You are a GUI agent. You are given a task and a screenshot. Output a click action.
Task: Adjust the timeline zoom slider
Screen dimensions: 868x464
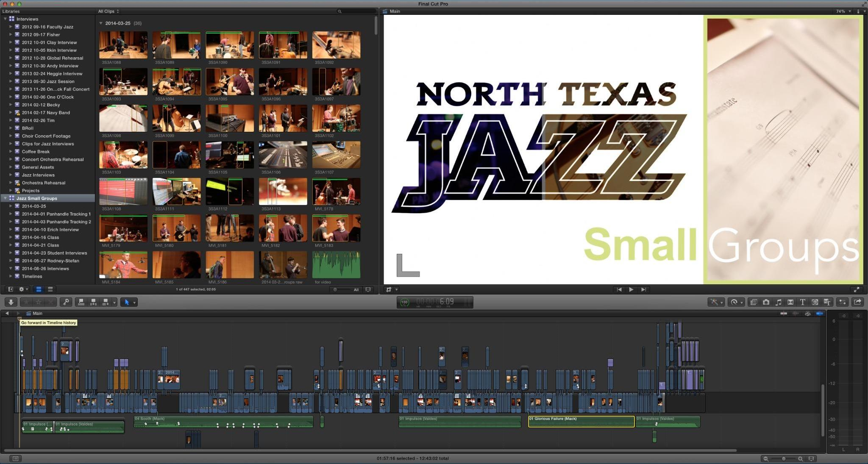783,458
